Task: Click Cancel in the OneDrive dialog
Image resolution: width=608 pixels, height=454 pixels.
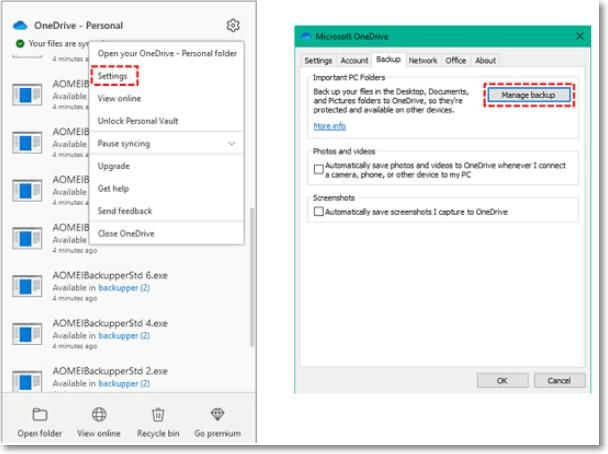Action: 559,380
